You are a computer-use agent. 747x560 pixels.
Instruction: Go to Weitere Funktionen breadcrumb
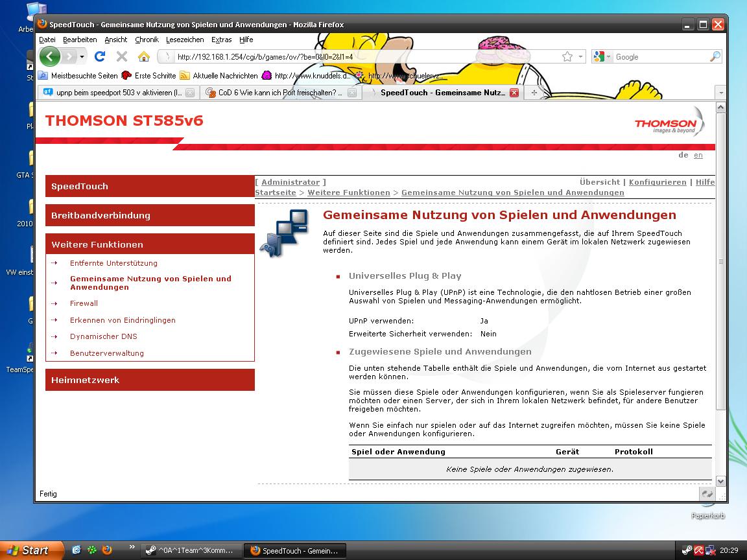pos(349,192)
